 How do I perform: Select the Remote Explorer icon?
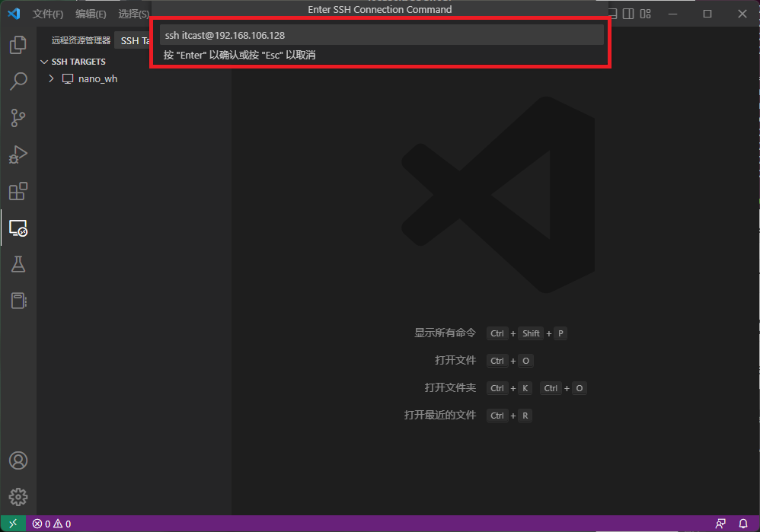18,228
